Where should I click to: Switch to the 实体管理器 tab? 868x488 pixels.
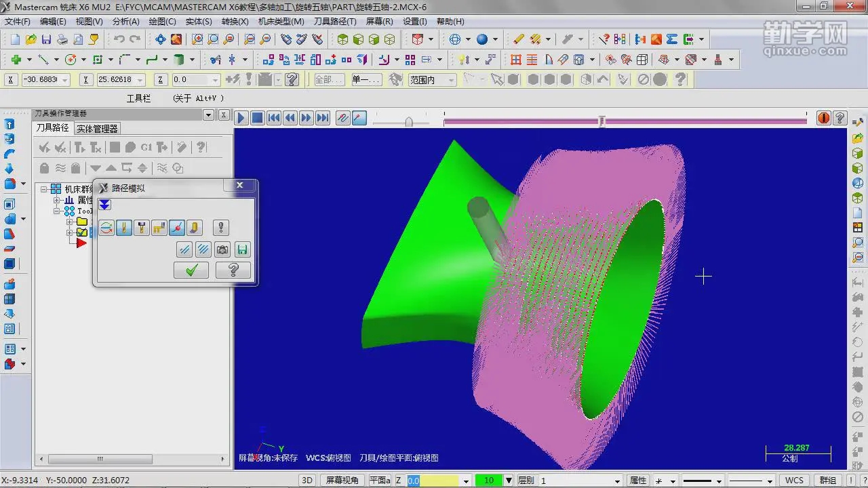click(97, 128)
